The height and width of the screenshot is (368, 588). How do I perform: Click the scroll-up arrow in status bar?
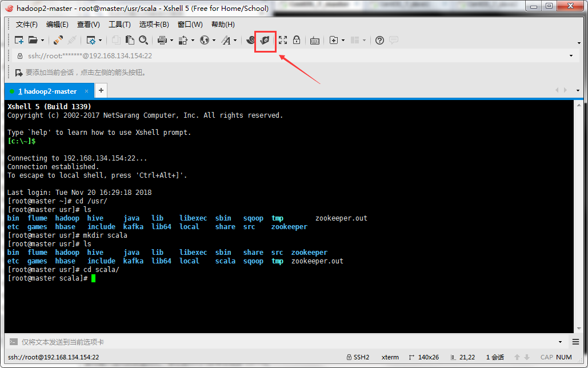pyautogui.click(x=517, y=357)
